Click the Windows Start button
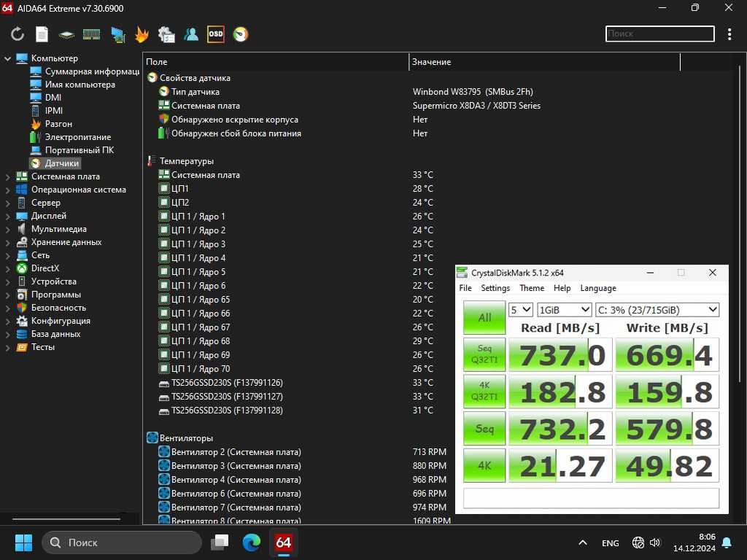This screenshot has height=560, width=747. pos(23,542)
